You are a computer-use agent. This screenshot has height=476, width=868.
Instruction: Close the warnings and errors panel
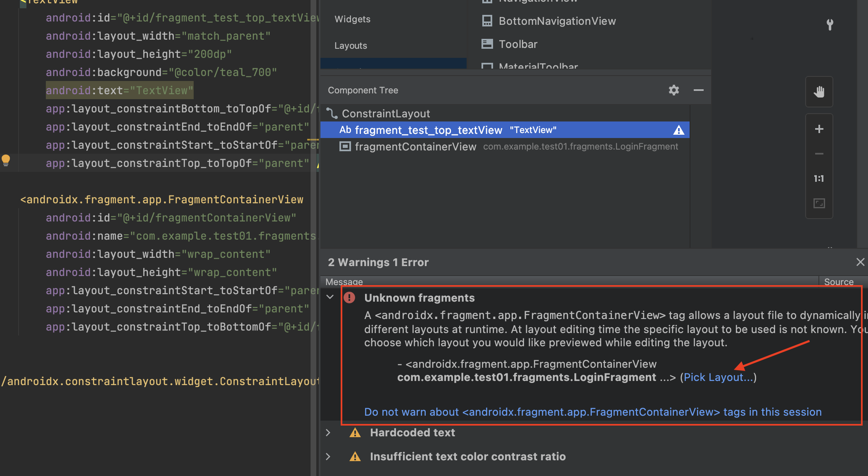(860, 262)
